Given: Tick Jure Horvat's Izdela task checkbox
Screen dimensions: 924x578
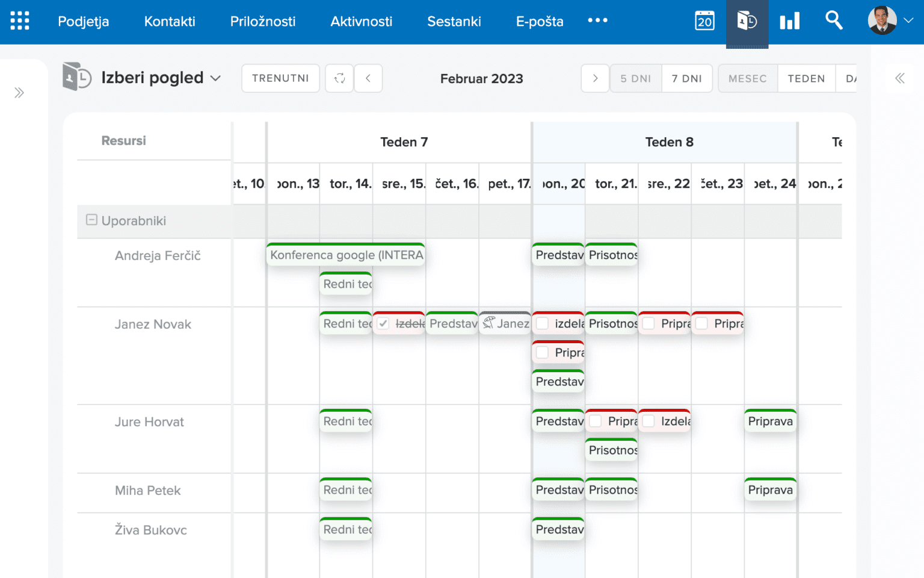Looking at the screenshot, I should (x=648, y=421).
